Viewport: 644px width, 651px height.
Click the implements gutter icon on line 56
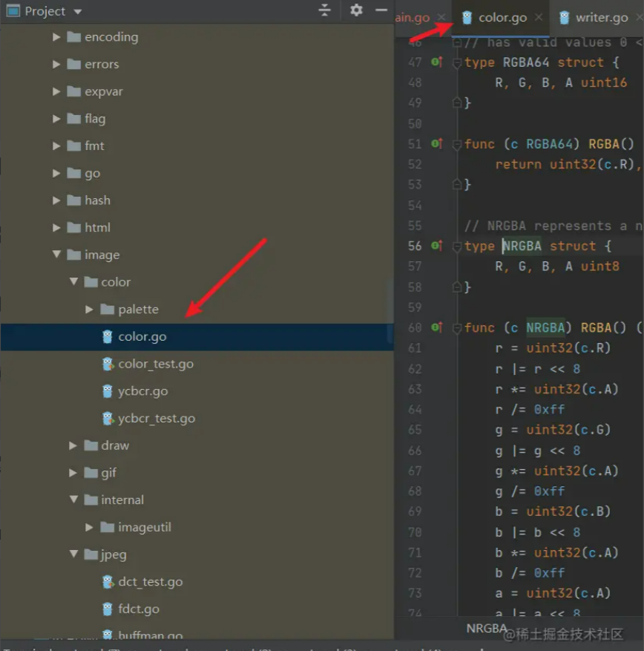[437, 246]
